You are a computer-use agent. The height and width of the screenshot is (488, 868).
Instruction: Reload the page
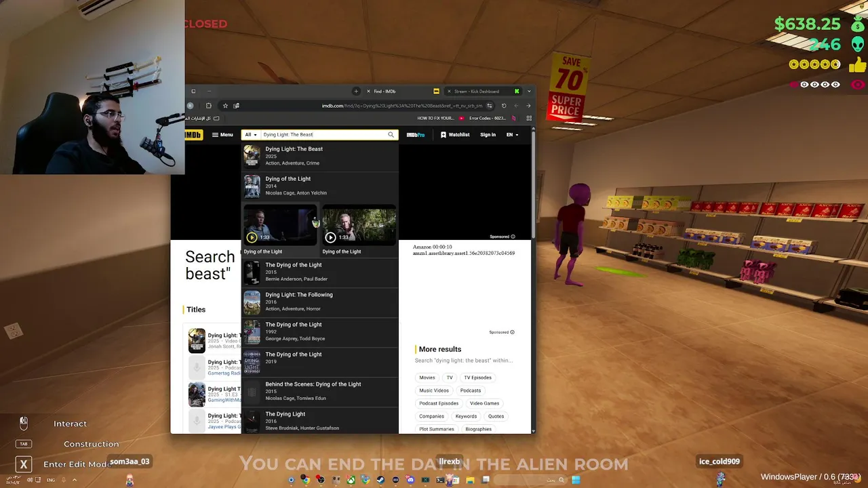(504, 106)
